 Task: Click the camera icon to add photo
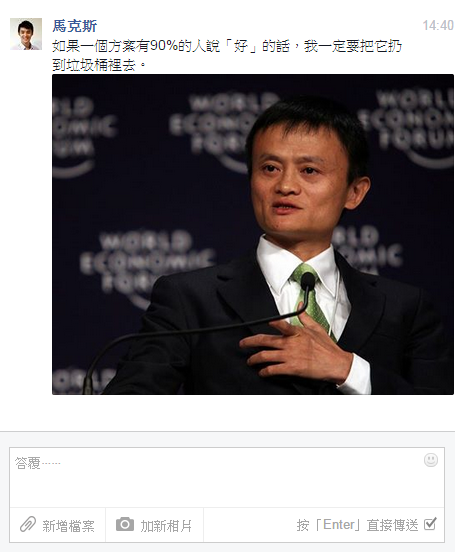coord(125,524)
